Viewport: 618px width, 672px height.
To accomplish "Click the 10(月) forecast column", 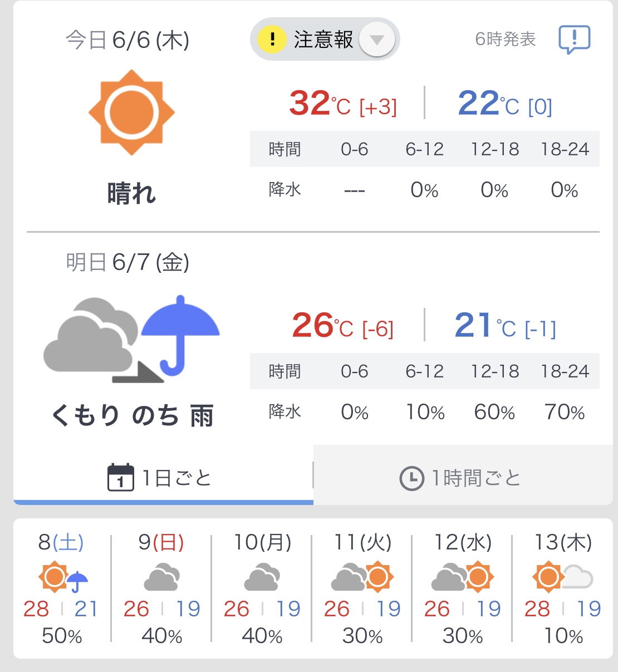I will pos(262,589).
